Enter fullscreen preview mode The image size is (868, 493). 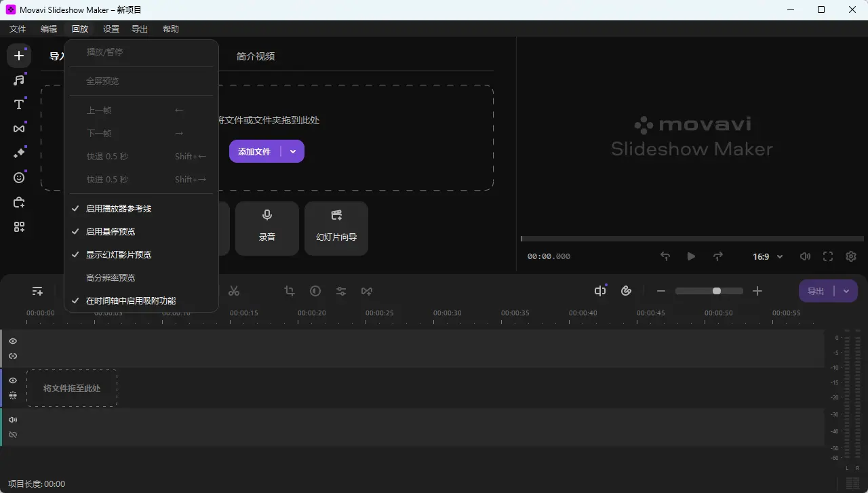click(x=828, y=256)
